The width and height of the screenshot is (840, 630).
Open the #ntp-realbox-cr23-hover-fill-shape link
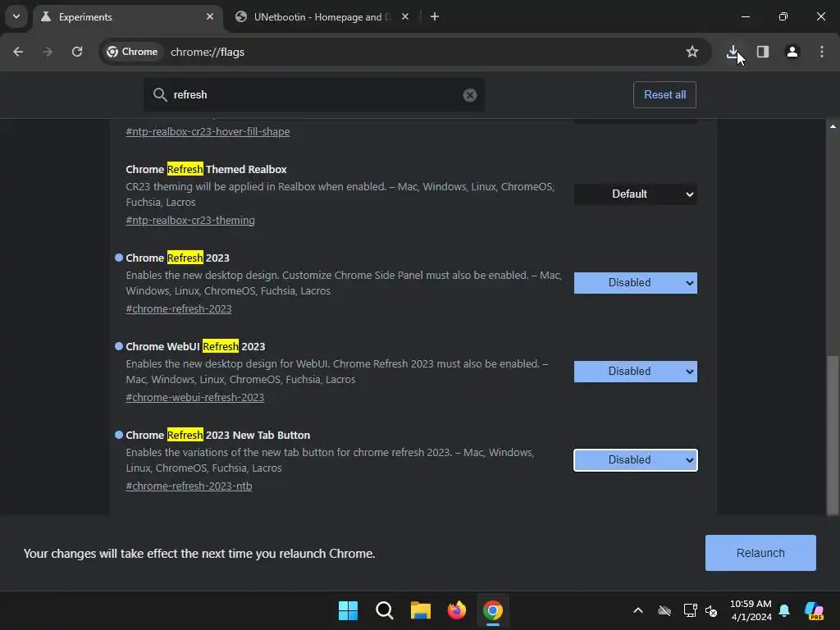tap(208, 132)
